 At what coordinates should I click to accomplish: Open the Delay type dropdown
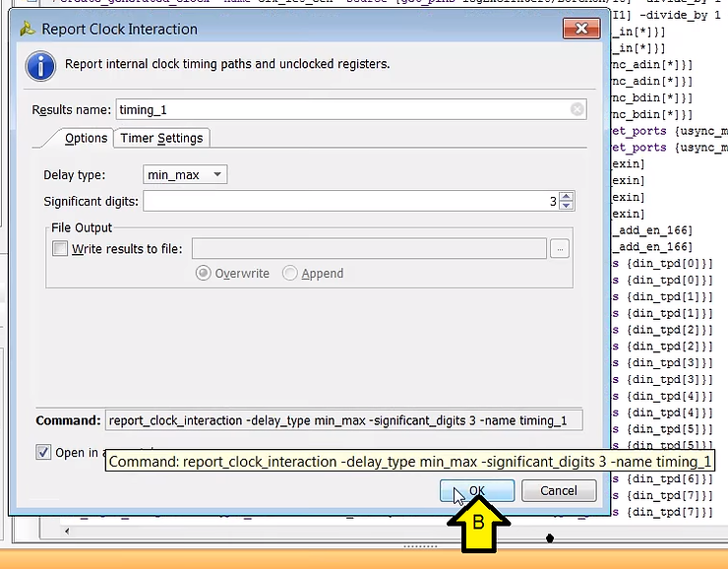[x=185, y=175]
